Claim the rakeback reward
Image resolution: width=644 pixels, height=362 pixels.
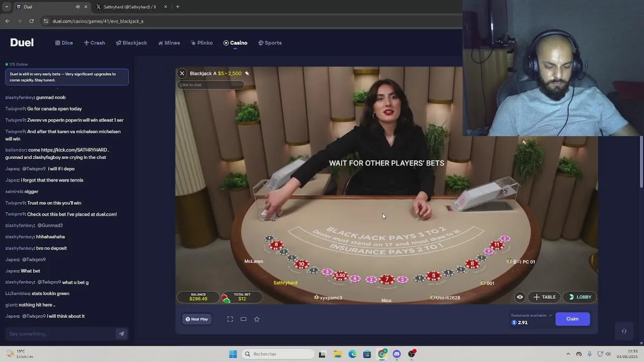(573, 319)
